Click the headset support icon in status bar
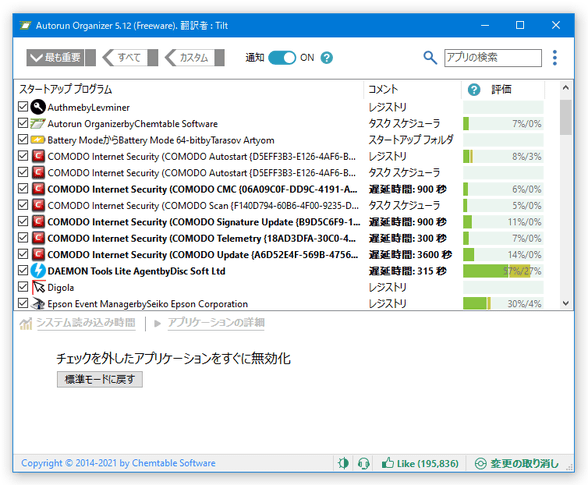This screenshot has width=588, height=485. (x=363, y=463)
